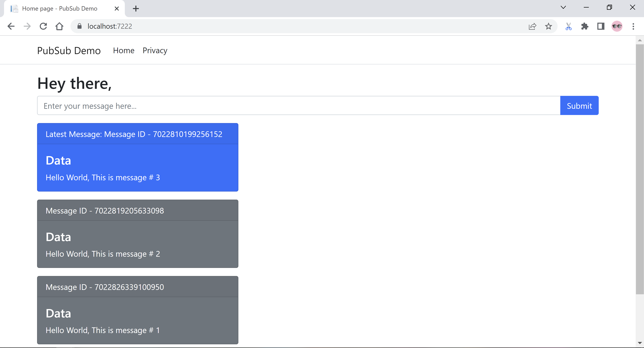View site info via the lock icon
Viewport: 644px width, 348px height.
tap(80, 26)
